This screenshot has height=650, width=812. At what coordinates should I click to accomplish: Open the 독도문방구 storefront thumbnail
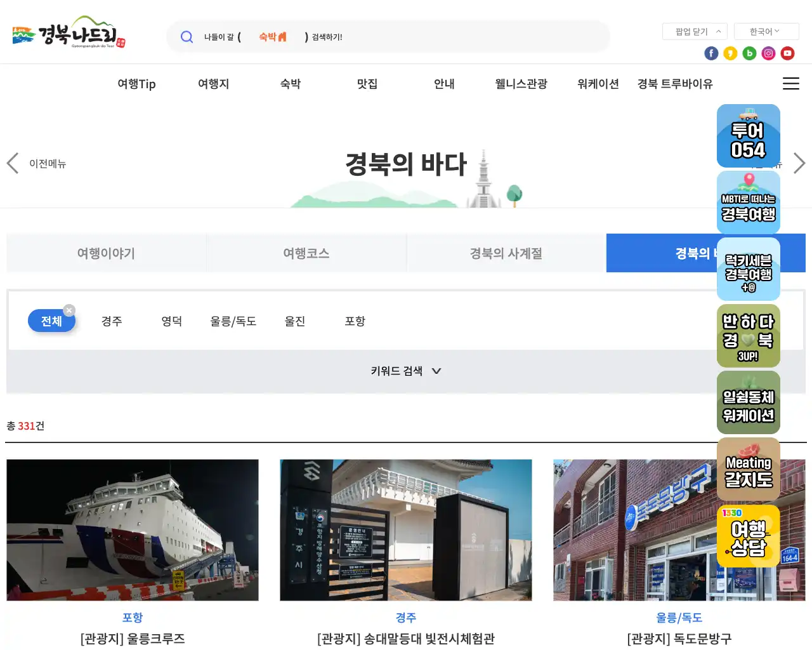point(679,530)
